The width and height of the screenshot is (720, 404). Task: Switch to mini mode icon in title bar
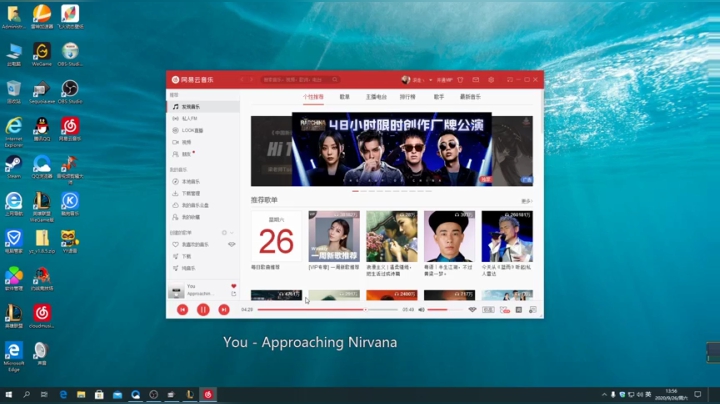point(510,80)
